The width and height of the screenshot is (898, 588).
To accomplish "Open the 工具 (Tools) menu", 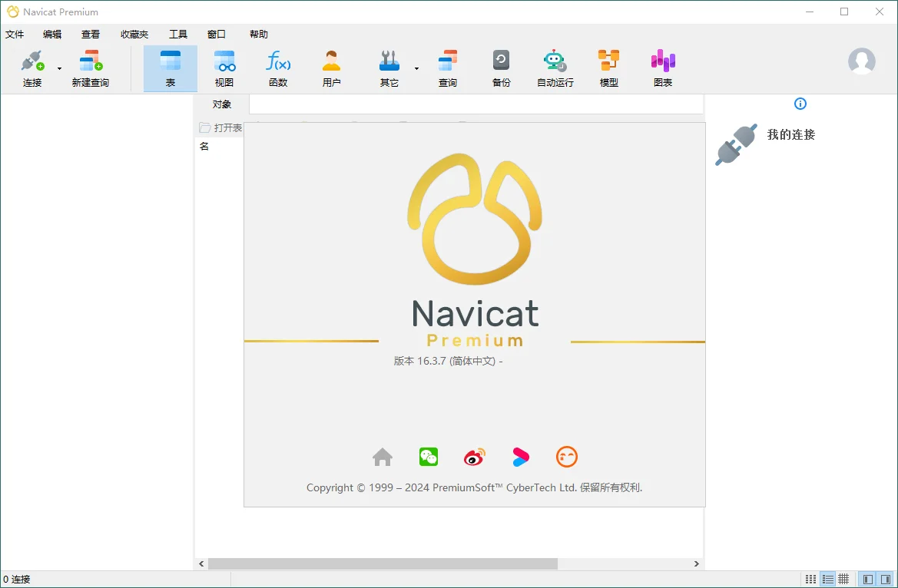I will pos(178,34).
